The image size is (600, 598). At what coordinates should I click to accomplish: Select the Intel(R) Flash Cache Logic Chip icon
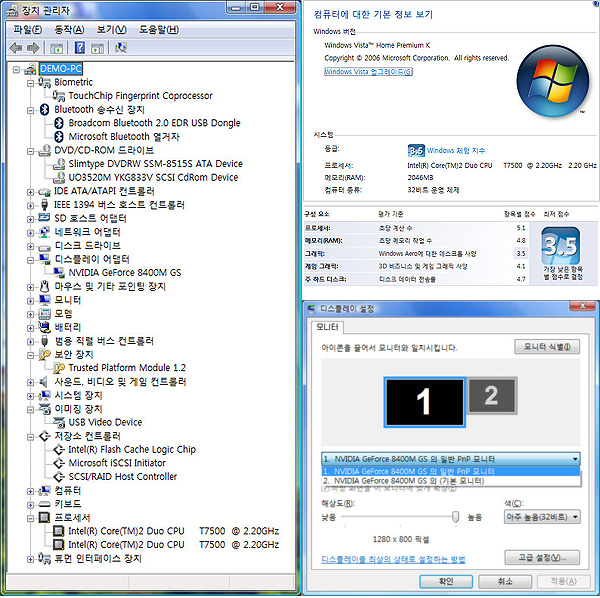[x=59, y=449]
